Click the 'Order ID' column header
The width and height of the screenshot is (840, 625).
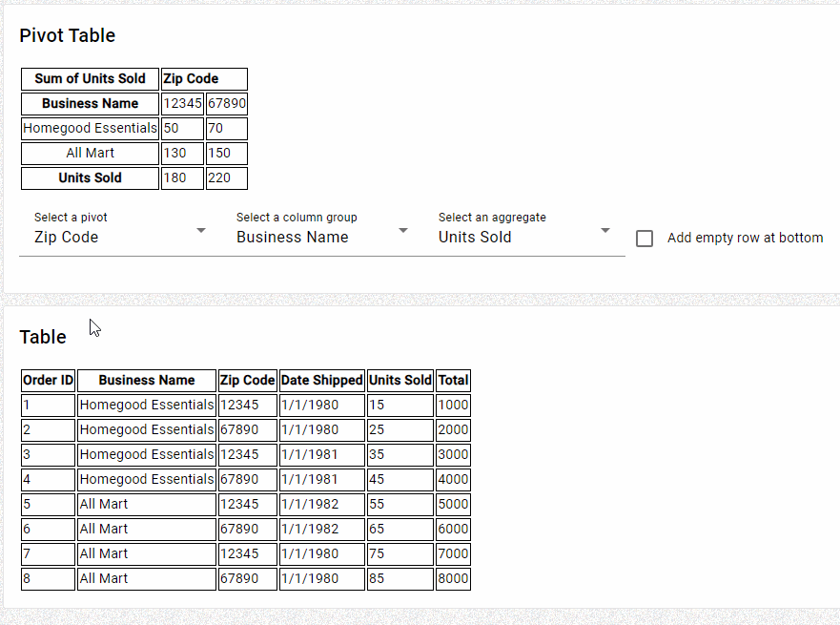pos(48,380)
